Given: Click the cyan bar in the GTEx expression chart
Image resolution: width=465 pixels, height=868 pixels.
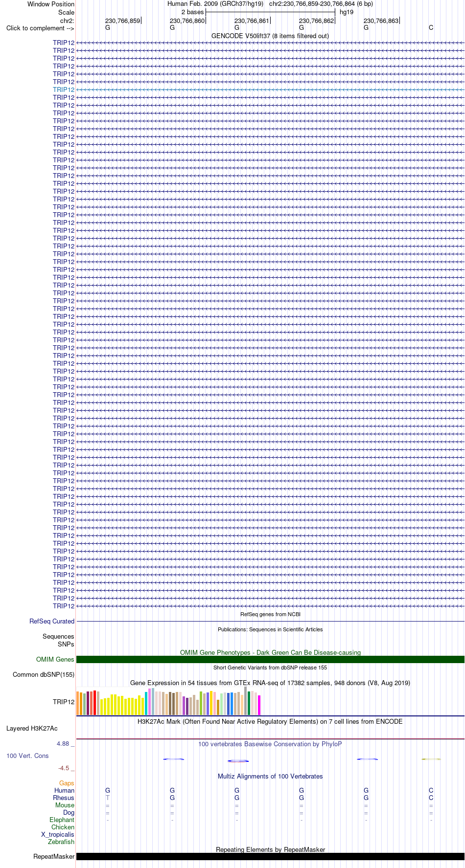Looking at the screenshot, I should pyautogui.click(x=146, y=704).
